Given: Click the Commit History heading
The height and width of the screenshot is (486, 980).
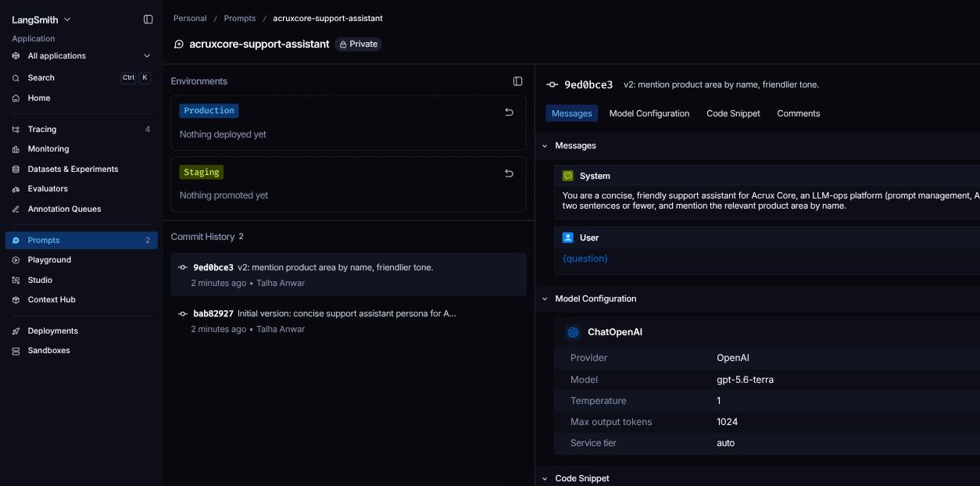Looking at the screenshot, I should pyautogui.click(x=203, y=237).
